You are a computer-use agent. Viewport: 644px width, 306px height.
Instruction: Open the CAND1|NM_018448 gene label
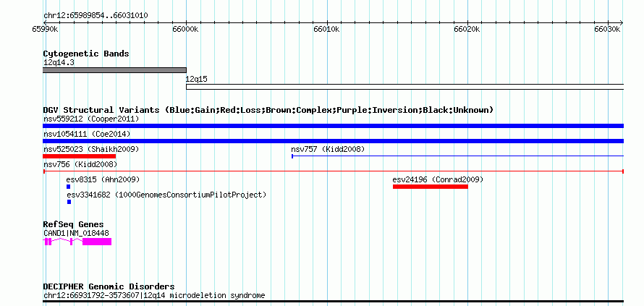tap(76, 234)
